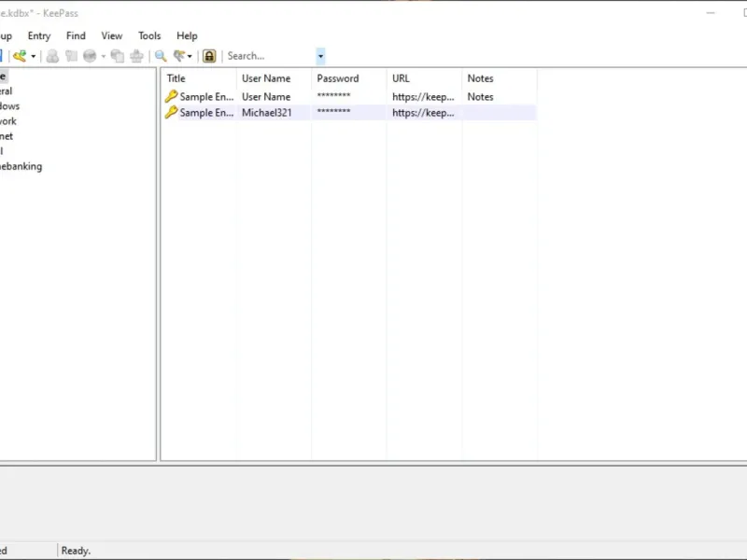This screenshot has height=560, width=747.
Task: Open the Show Entries dropdown arrow
Action: click(x=190, y=56)
